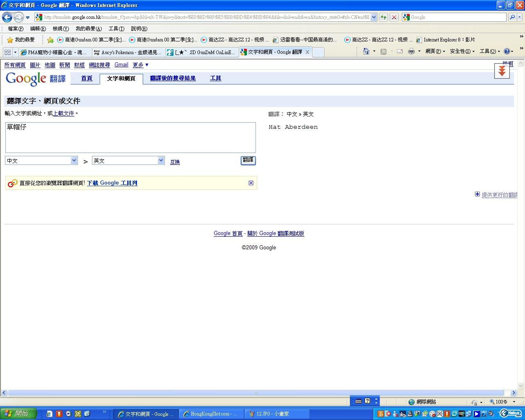Close the Google toolbar promo with X icon
This screenshot has width=525, height=420.
tap(251, 183)
